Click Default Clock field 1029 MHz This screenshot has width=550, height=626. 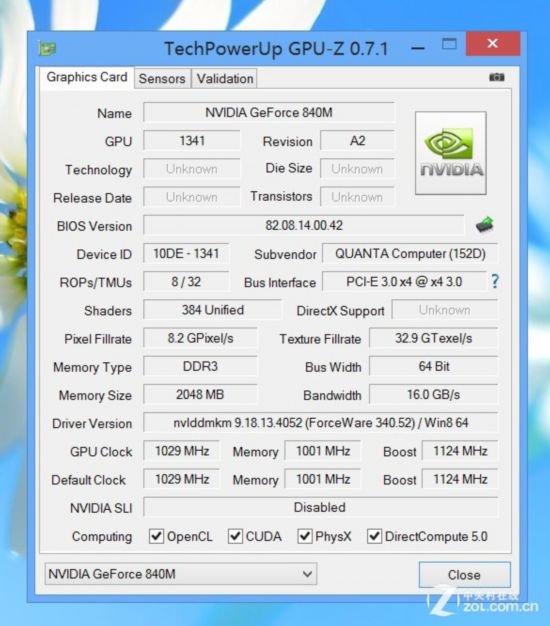click(182, 479)
